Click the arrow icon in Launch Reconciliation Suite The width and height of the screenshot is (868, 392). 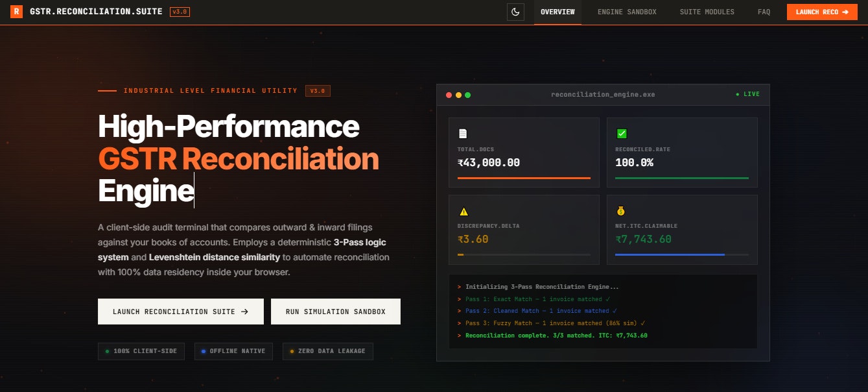(244, 312)
